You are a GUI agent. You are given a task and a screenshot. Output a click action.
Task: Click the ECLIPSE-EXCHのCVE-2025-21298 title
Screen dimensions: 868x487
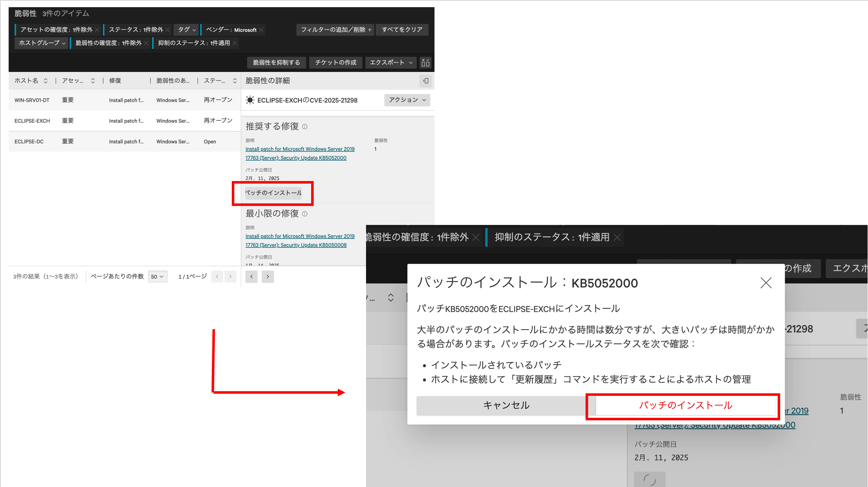pos(307,100)
